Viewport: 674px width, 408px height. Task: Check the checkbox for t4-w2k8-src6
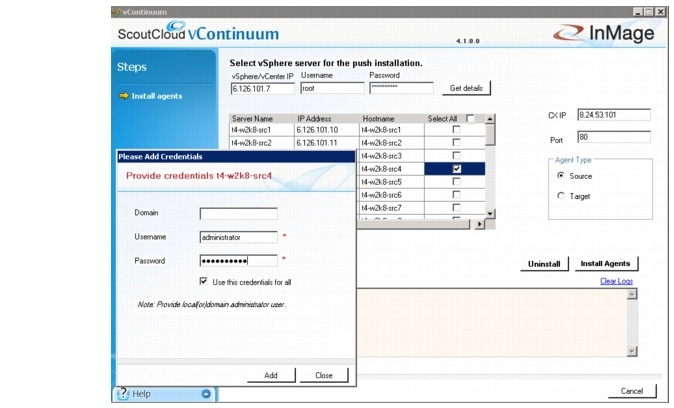pos(456,194)
